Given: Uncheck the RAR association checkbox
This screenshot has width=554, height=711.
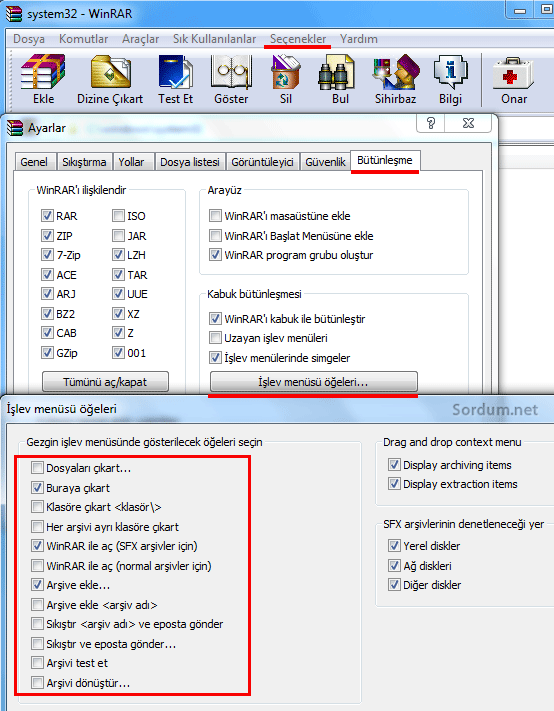Looking at the screenshot, I should [x=47, y=215].
